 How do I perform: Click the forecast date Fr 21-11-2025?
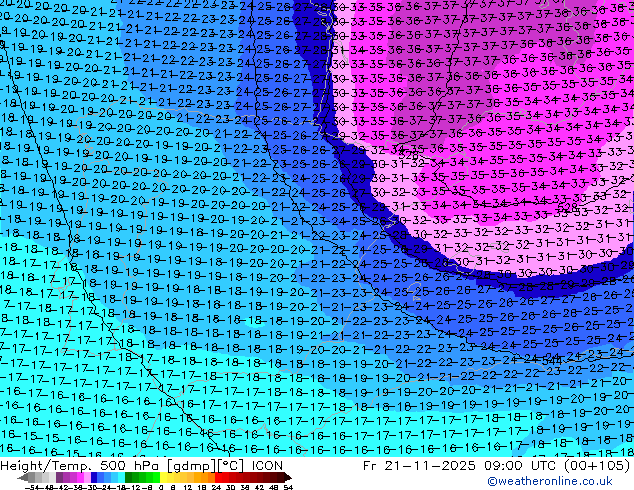pos(419,466)
